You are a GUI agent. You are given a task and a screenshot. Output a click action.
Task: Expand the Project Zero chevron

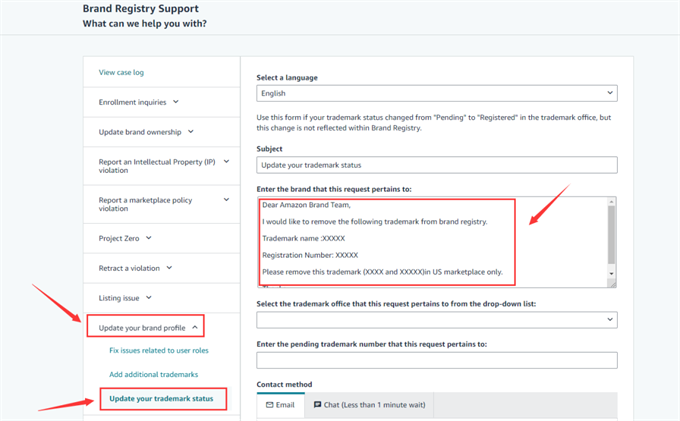(149, 238)
